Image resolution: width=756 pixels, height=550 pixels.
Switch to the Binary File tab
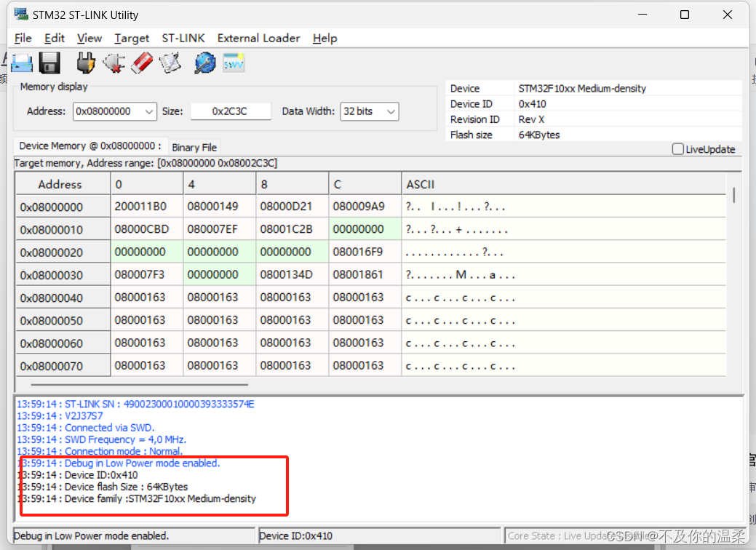point(194,148)
